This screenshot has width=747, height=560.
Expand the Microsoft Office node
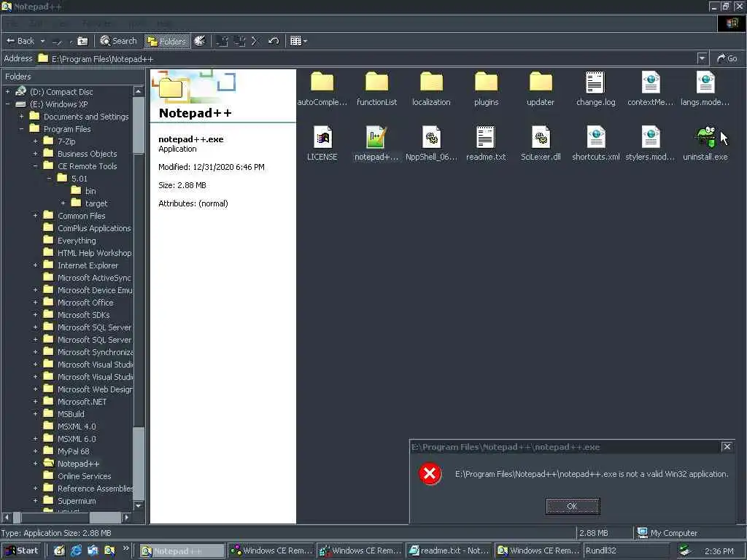click(35, 302)
